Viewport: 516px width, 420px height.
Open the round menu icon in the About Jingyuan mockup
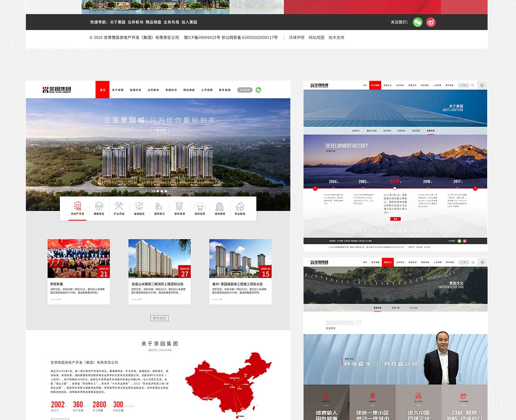tap(482, 85)
